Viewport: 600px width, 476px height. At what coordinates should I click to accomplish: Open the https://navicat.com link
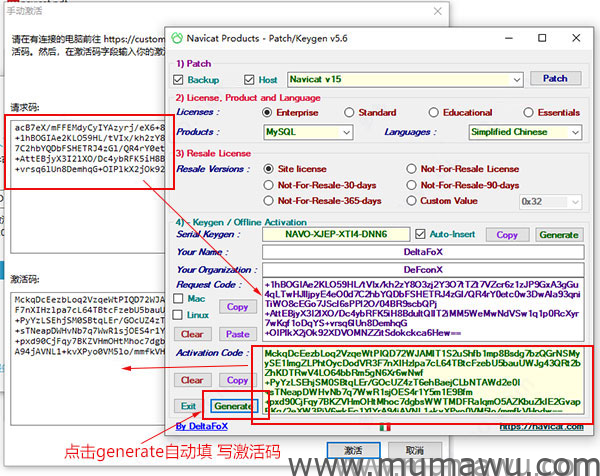(541, 426)
